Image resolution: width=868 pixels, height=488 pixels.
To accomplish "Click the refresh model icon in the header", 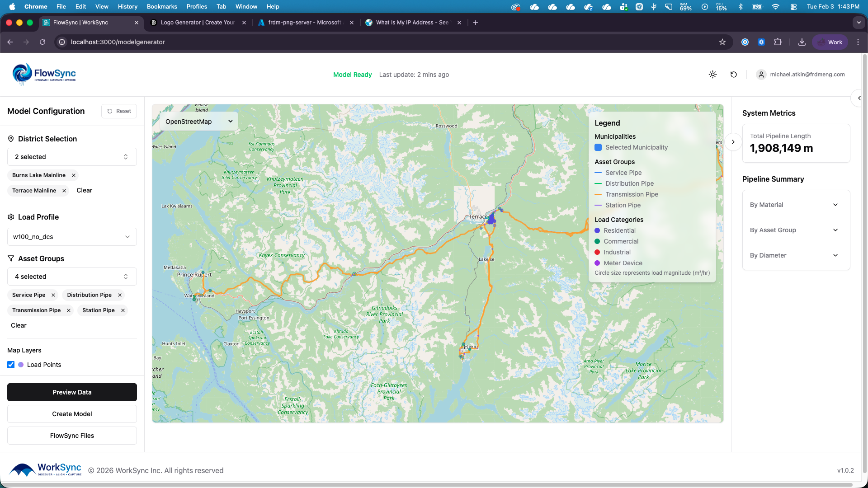I will coord(733,75).
